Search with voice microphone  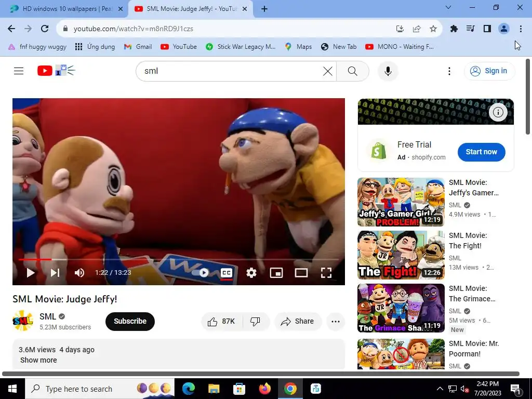pos(388,71)
